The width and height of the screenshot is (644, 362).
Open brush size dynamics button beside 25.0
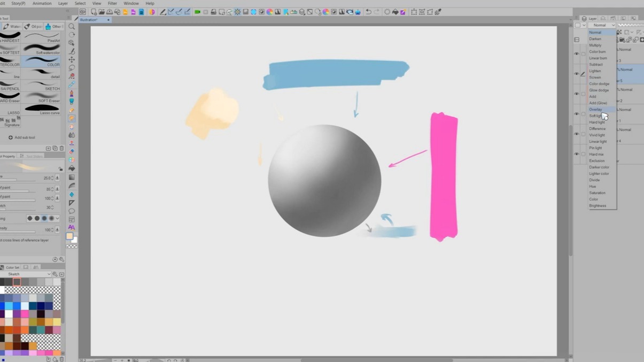click(57, 178)
